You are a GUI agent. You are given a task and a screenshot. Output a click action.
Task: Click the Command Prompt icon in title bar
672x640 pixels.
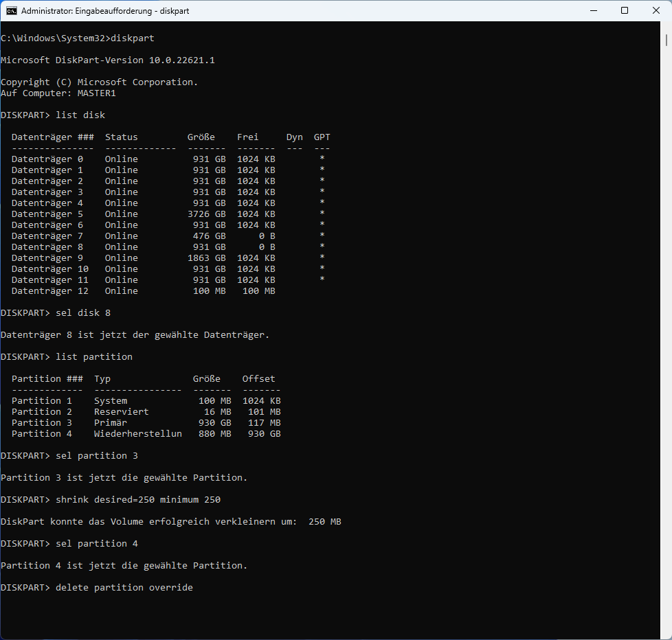click(x=11, y=10)
